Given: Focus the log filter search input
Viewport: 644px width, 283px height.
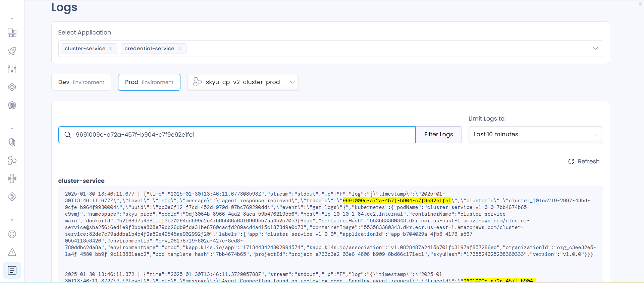Looking at the screenshot, I should point(237,135).
